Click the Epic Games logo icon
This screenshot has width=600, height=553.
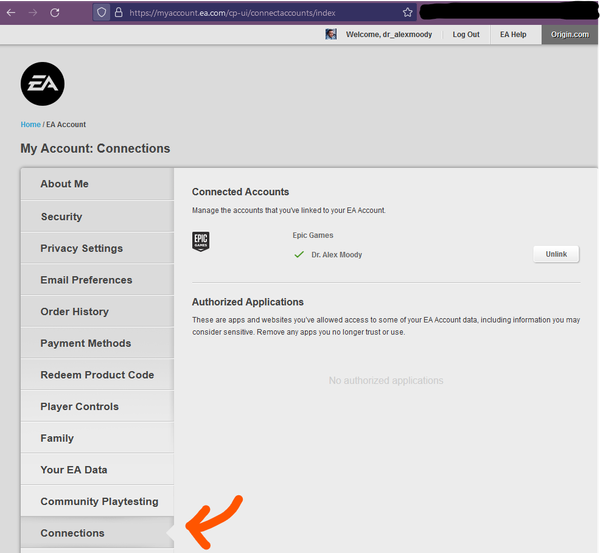pyautogui.click(x=201, y=241)
